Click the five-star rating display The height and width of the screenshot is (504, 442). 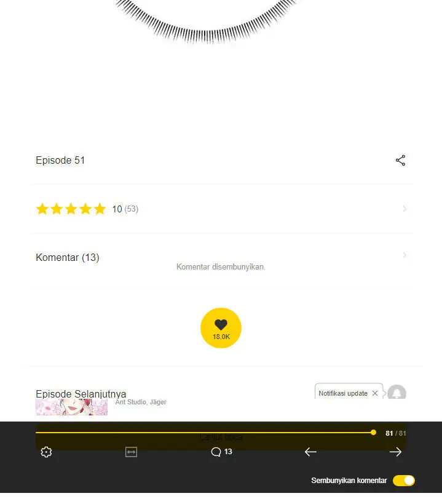[x=71, y=209]
